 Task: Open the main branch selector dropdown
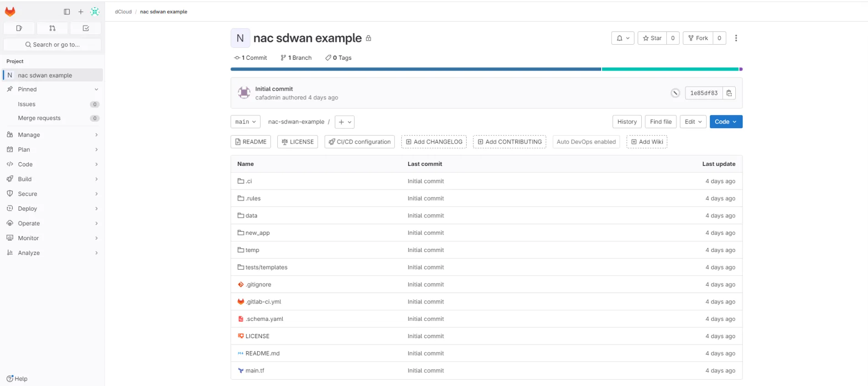point(245,122)
